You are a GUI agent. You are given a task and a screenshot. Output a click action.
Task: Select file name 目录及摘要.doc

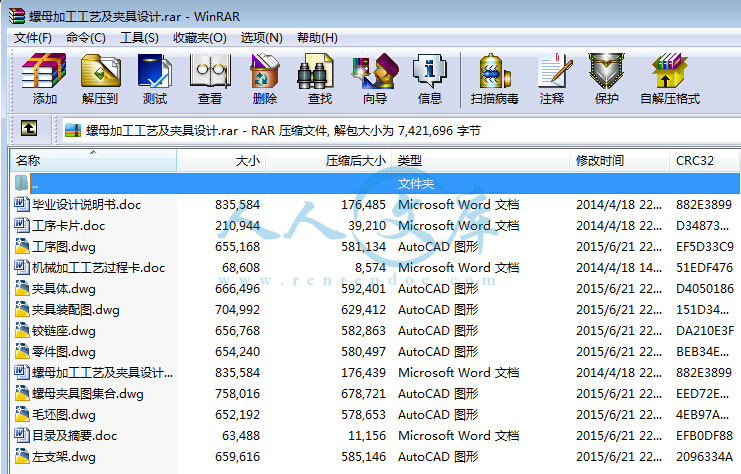75,436
